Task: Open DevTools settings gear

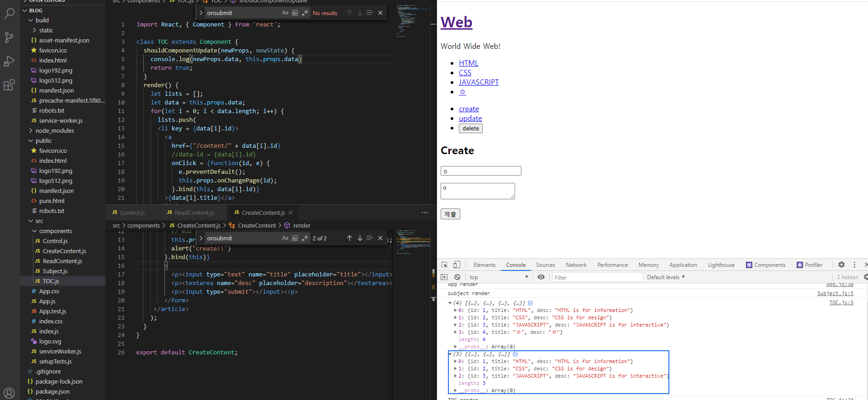Action: 842,265
